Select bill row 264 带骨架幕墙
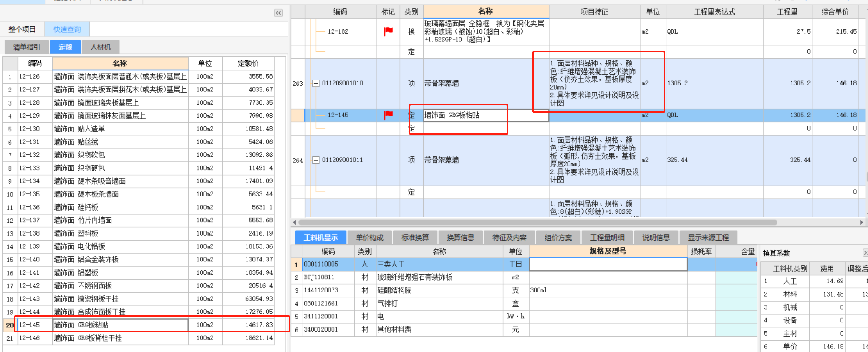This screenshot has height=352, width=868. [578, 160]
